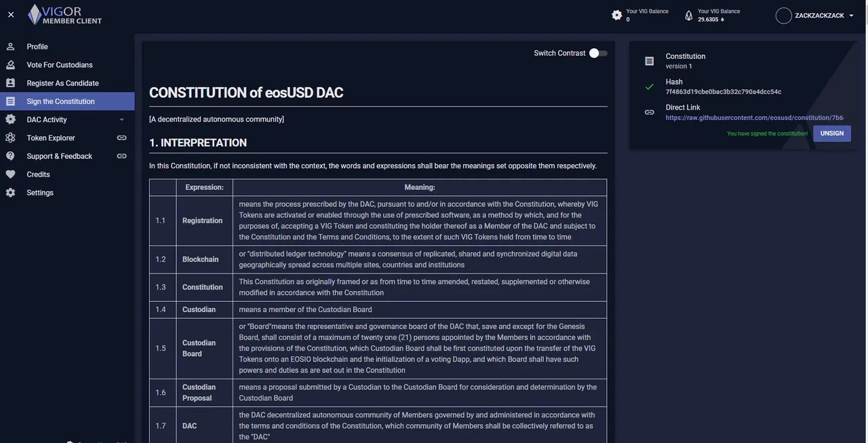Click the gear icon beside zero VIG balance

pos(616,15)
